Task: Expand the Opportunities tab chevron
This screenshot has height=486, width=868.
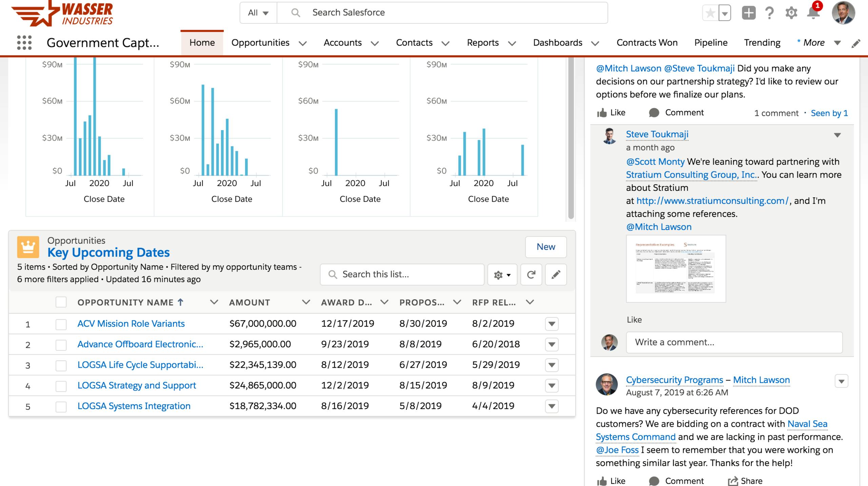Action: pos(303,43)
